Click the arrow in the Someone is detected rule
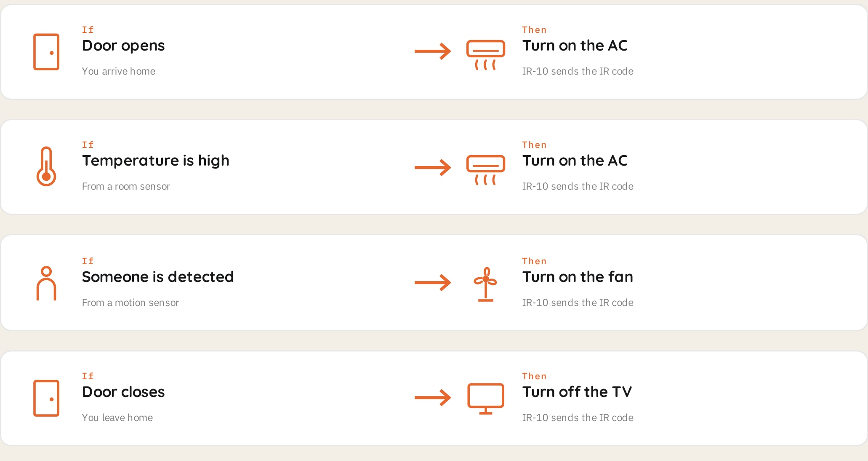The image size is (868, 461). [433, 283]
